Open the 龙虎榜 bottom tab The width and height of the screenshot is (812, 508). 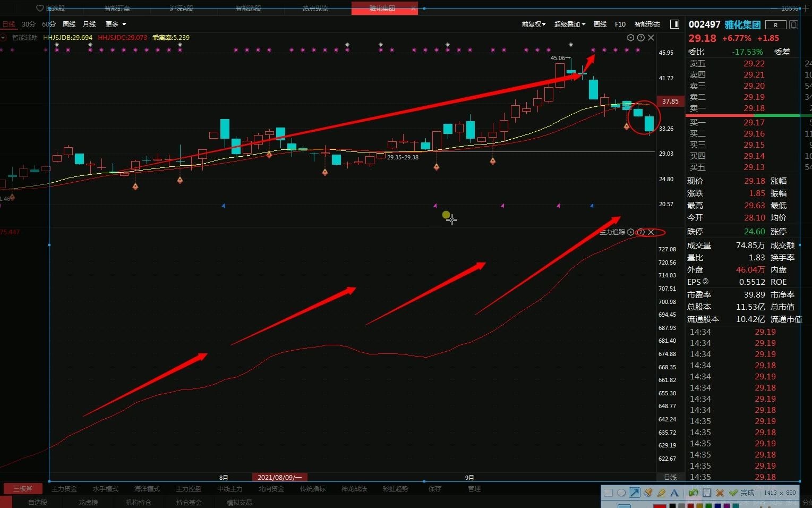tap(88, 502)
